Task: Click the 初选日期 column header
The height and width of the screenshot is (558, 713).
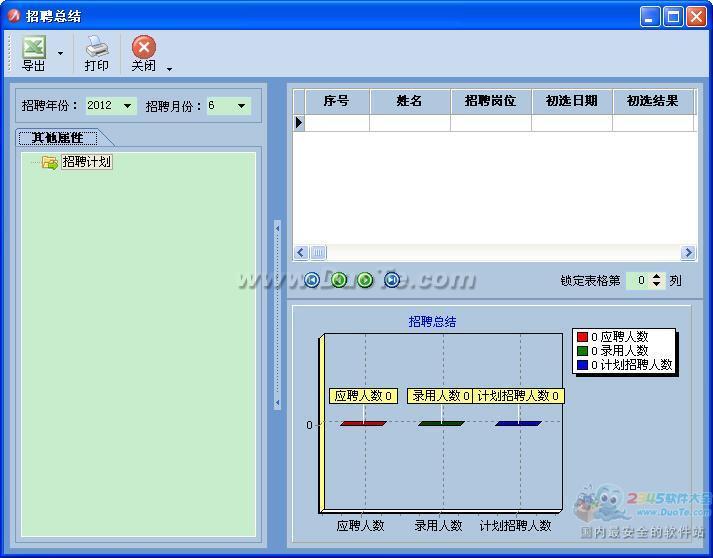Action: tap(571, 101)
